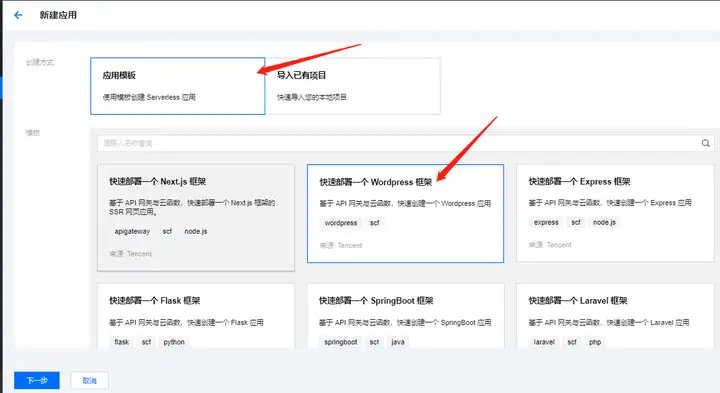
Task: Click the search magnifier icon
Action: click(x=706, y=143)
